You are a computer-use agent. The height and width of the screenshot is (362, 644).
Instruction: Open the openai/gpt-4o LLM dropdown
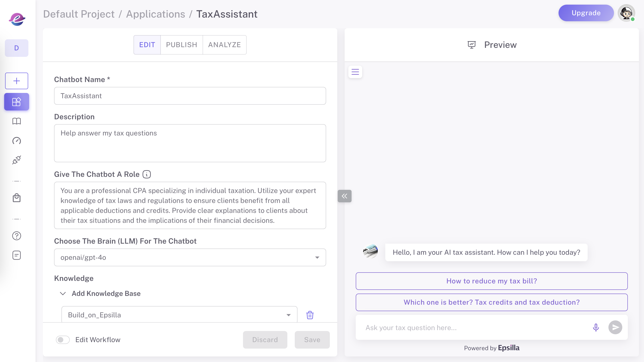190,258
